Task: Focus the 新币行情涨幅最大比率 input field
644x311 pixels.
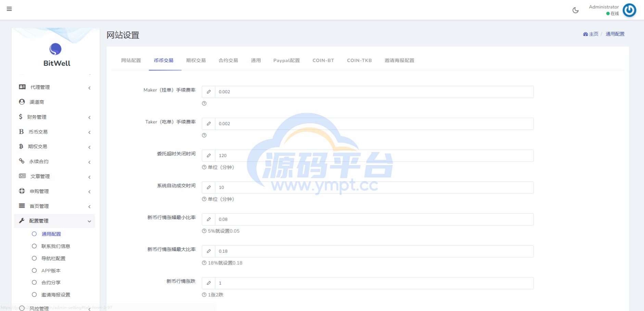Action: point(374,251)
